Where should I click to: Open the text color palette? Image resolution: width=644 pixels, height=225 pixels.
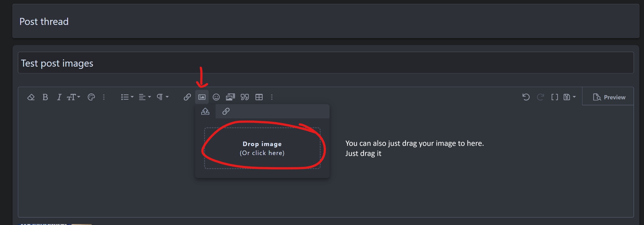coord(91,97)
